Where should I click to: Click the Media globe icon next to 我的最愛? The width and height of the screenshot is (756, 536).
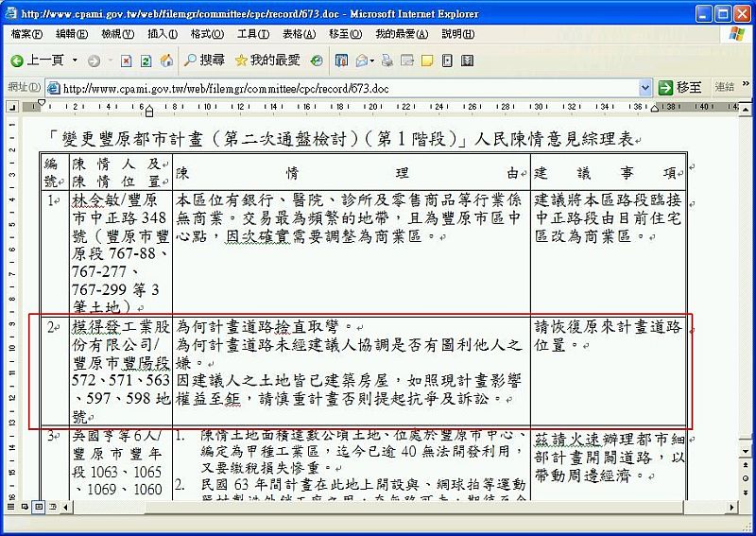[x=317, y=61]
